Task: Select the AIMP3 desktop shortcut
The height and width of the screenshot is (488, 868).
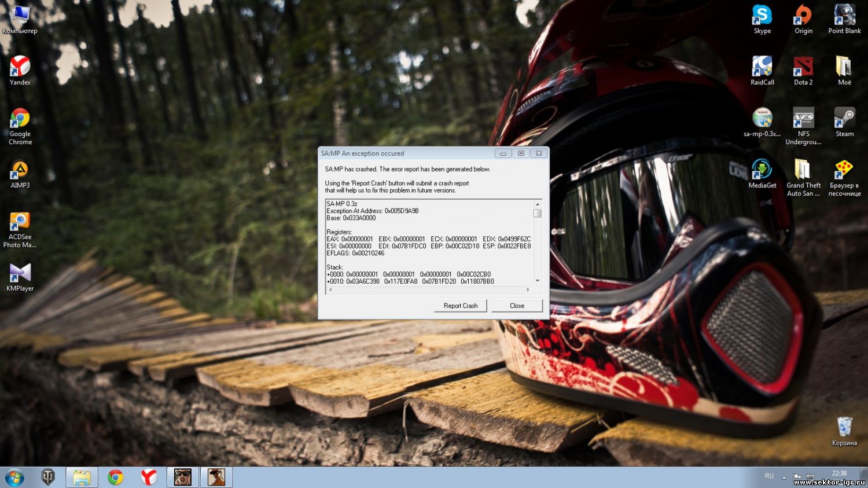Action: click(20, 174)
